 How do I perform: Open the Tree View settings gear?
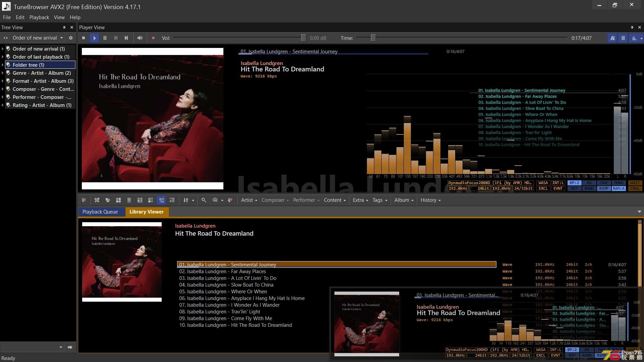coord(71,38)
